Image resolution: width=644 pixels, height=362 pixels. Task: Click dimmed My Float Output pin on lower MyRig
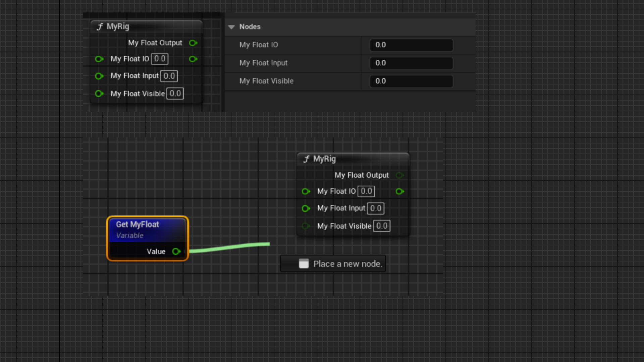coord(399,175)
